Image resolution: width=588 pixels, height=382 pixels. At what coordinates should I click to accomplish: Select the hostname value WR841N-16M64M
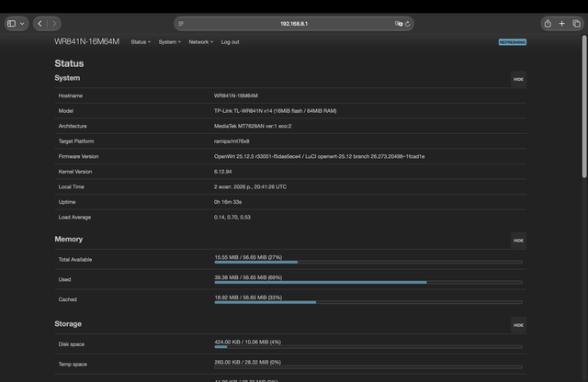(236, 95)
